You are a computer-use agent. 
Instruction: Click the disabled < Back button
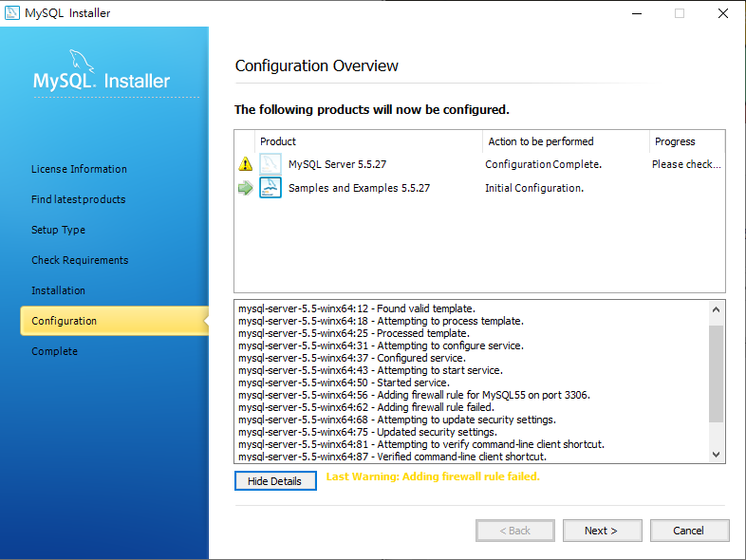tap(514, 531)
